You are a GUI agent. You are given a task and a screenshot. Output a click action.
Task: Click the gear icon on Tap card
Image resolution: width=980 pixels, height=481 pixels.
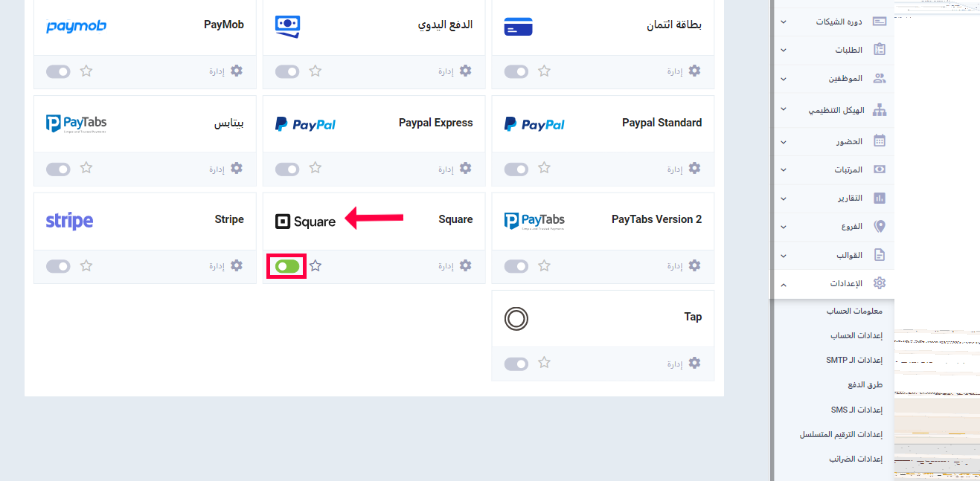point(694,363)
